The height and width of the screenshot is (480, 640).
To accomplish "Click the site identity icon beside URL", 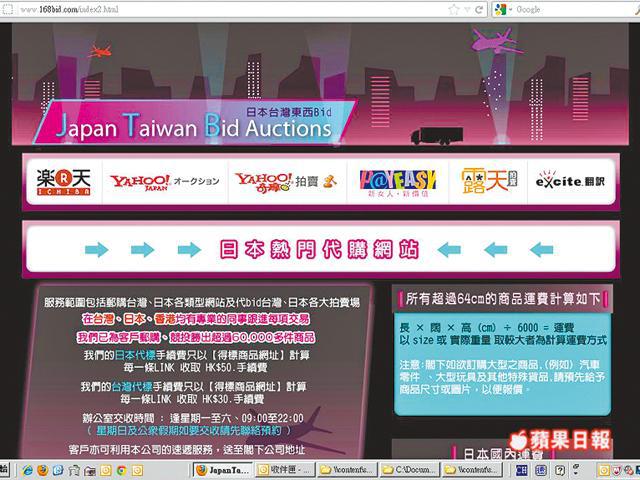I will (x=7, y=9).
